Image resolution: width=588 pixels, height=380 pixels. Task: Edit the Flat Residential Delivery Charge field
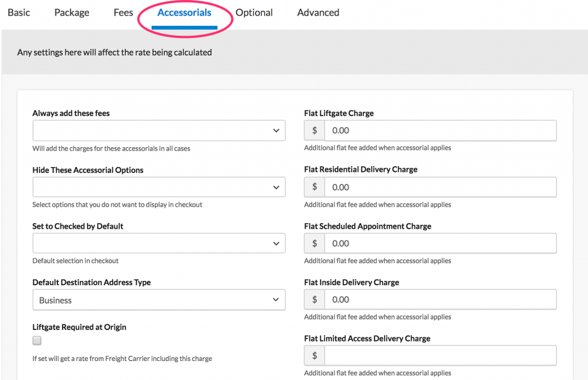pos(440,187)
